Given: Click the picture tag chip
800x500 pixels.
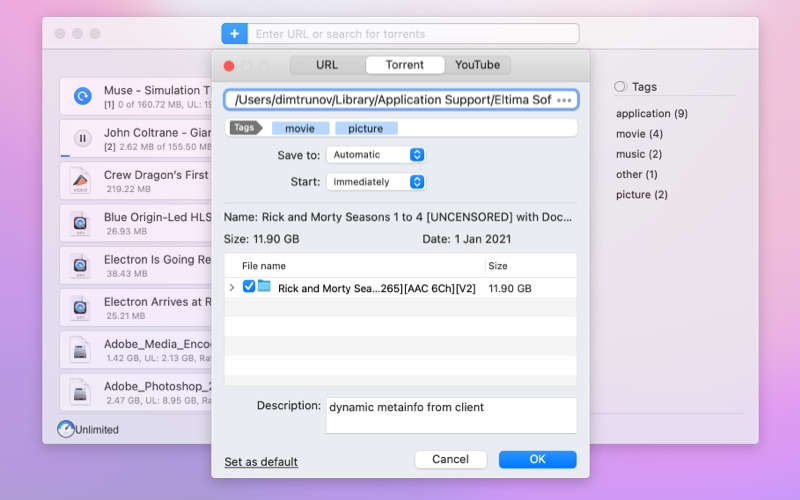Looking at the screenshot, I should pos(366,128).
